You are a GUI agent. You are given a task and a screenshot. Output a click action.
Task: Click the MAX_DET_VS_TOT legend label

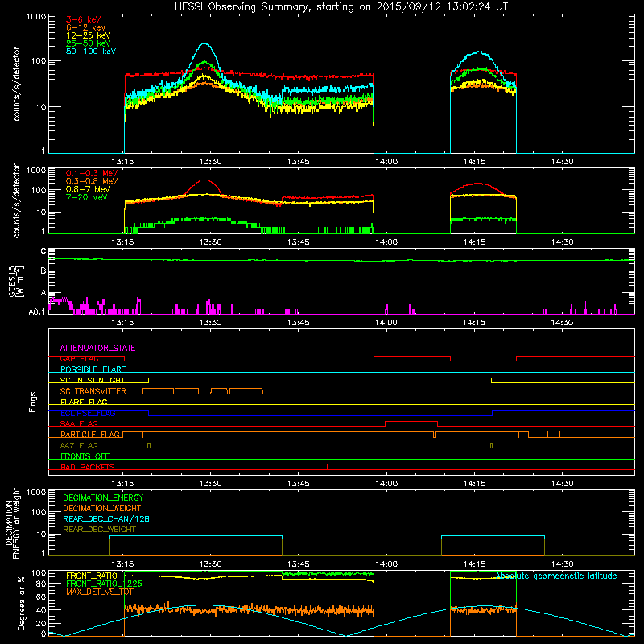[99, 592]
